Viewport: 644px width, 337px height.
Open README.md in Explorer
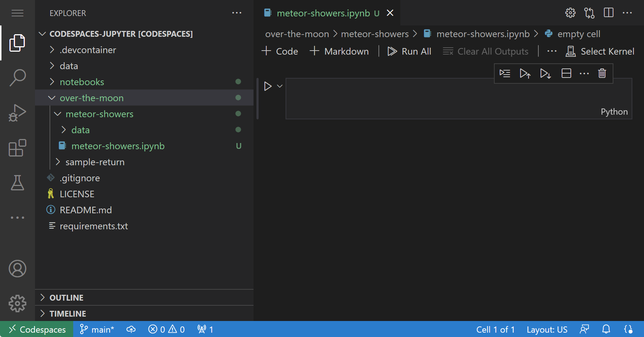pyautogui.click(x=144, y=210)
